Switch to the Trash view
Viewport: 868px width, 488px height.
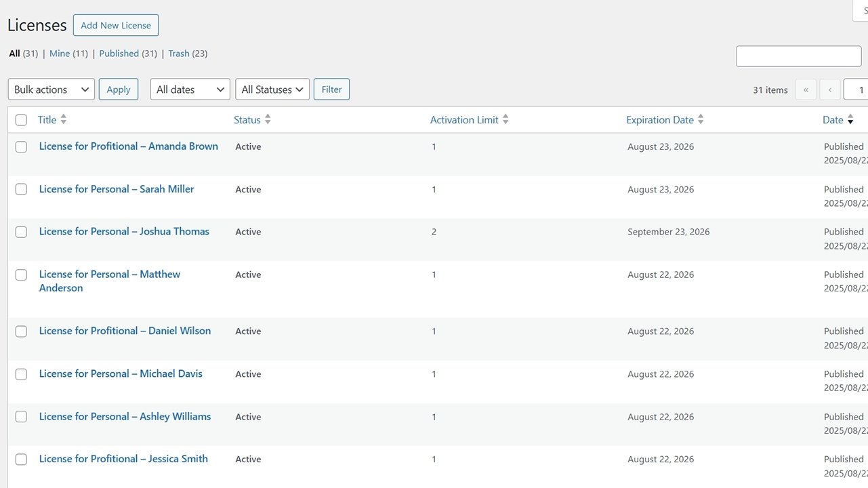pyautogui.click(x=179, y=54)
